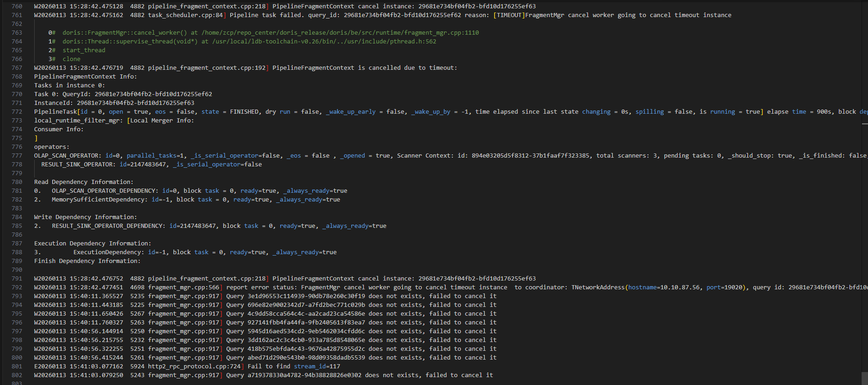Click line number 801 in gutter
The height and width of the screenshot is (385, 868).
pyautogui.click(x=17, y=367)
